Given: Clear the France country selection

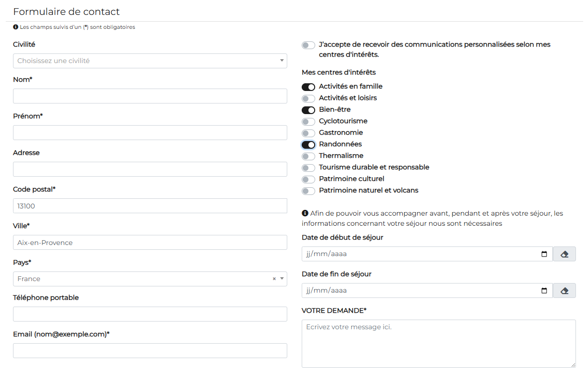Looking at the screenshot, I should (274, 279).
